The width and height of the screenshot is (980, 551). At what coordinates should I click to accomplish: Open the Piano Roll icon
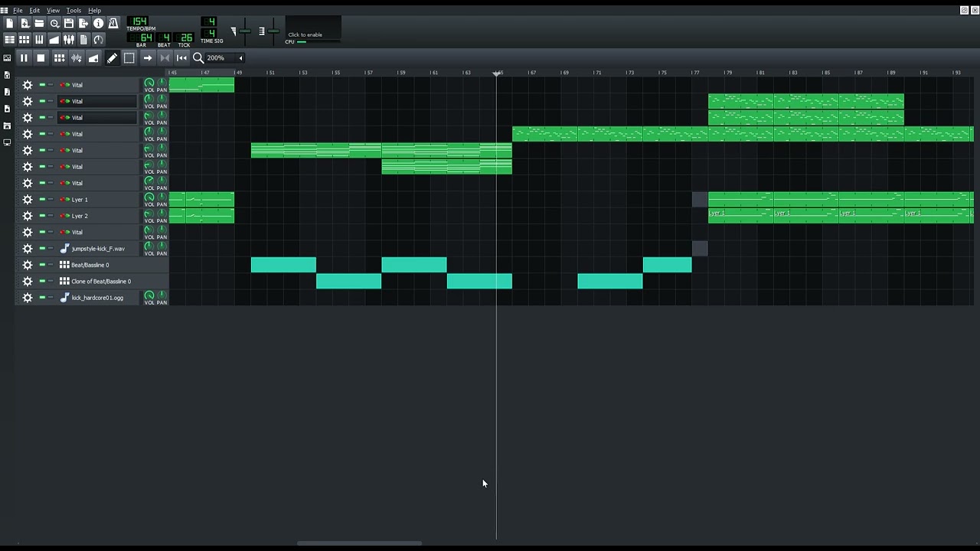[39, 39]
